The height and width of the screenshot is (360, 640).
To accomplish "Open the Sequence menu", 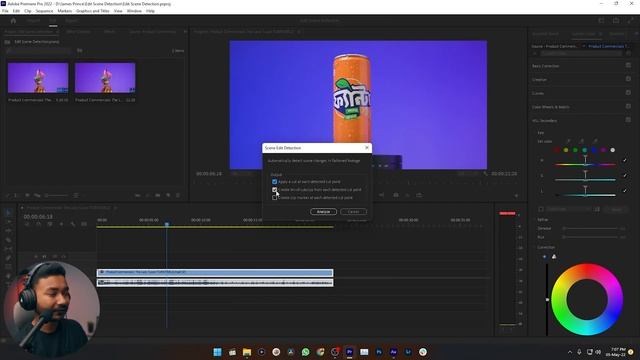I will click(x=44, y=11).
